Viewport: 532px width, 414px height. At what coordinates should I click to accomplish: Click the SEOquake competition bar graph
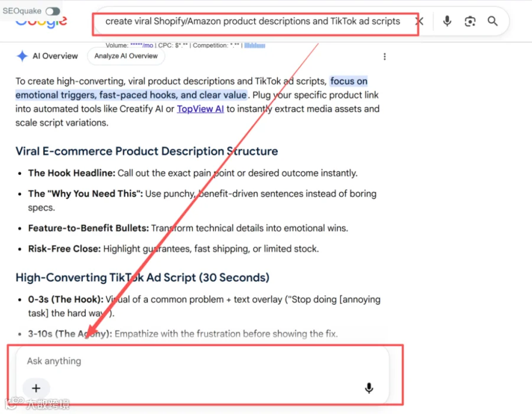click(x=254, y=45)
